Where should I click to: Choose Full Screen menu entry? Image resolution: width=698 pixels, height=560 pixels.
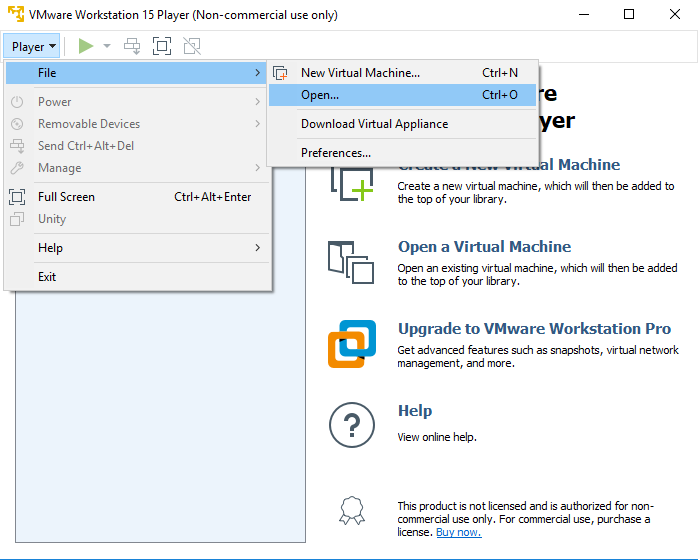137,197
